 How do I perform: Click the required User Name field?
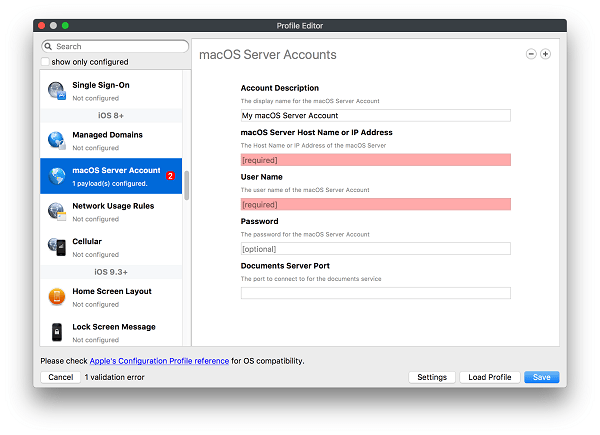coord(375,204)
